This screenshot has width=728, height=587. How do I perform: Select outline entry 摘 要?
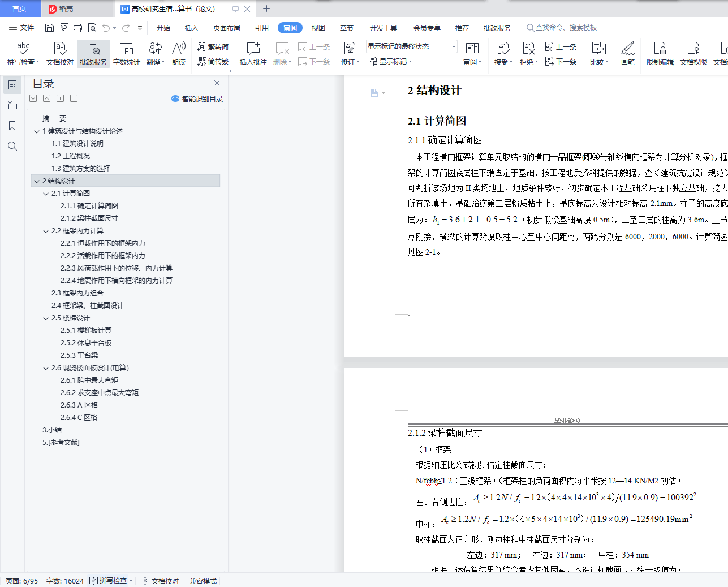coord(54,119)
